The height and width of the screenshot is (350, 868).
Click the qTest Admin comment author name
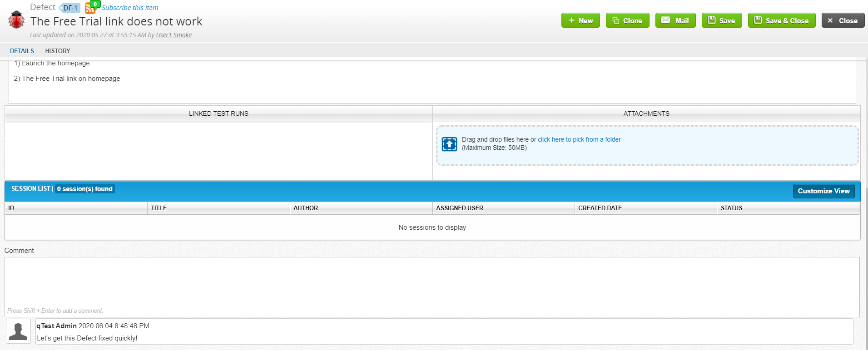pos(57,326)
